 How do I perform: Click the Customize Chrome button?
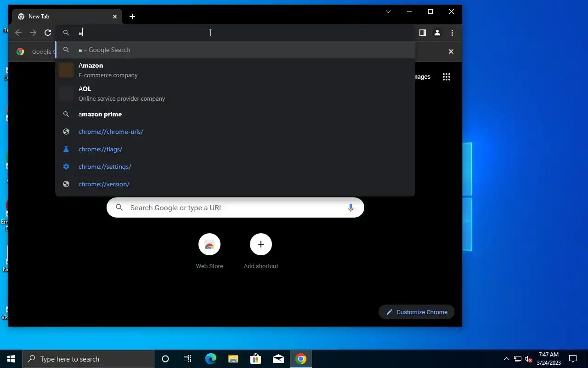coord(417,312)
